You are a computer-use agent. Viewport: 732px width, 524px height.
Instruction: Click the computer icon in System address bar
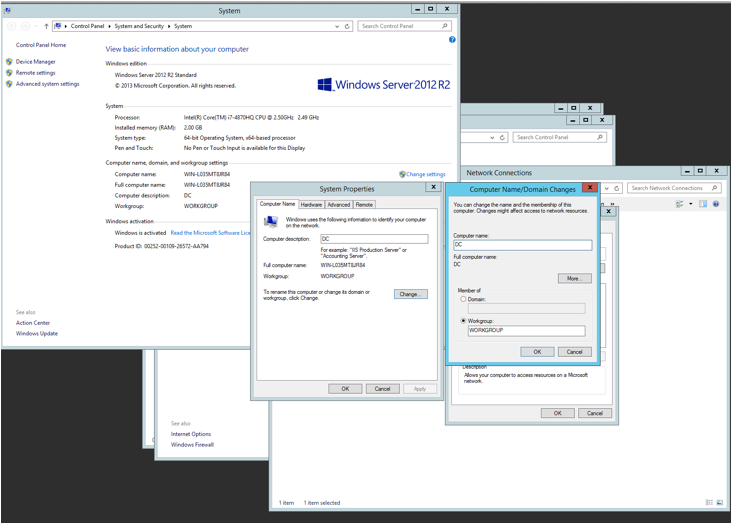click(x=57, y=26)
